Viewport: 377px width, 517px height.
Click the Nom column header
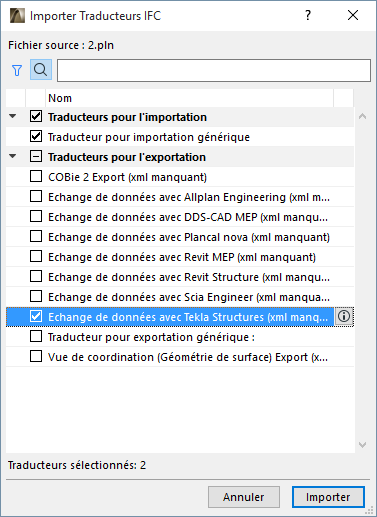189,98
